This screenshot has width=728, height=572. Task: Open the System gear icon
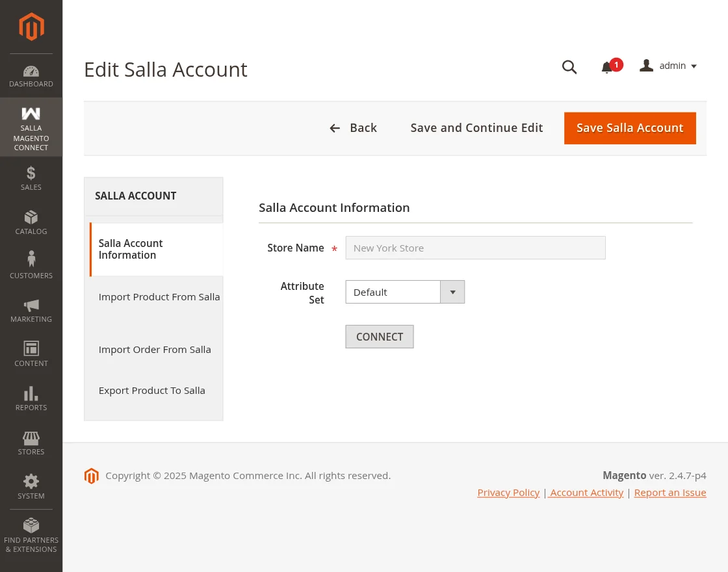click(31, 482)
